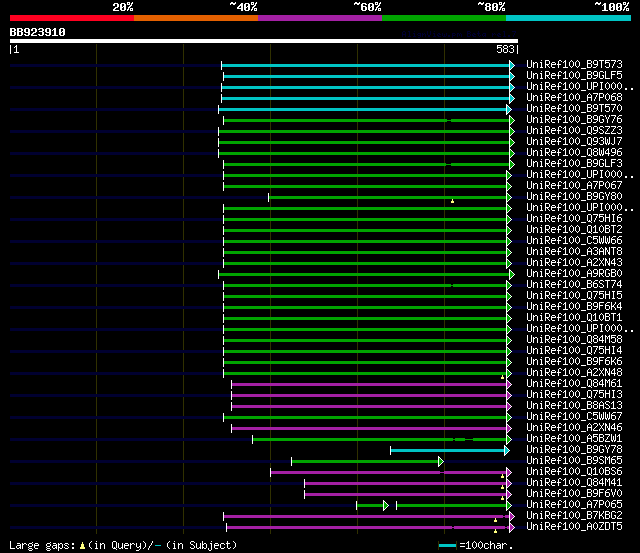Select the UniRef100_B6ST74 label

point(574,285)
